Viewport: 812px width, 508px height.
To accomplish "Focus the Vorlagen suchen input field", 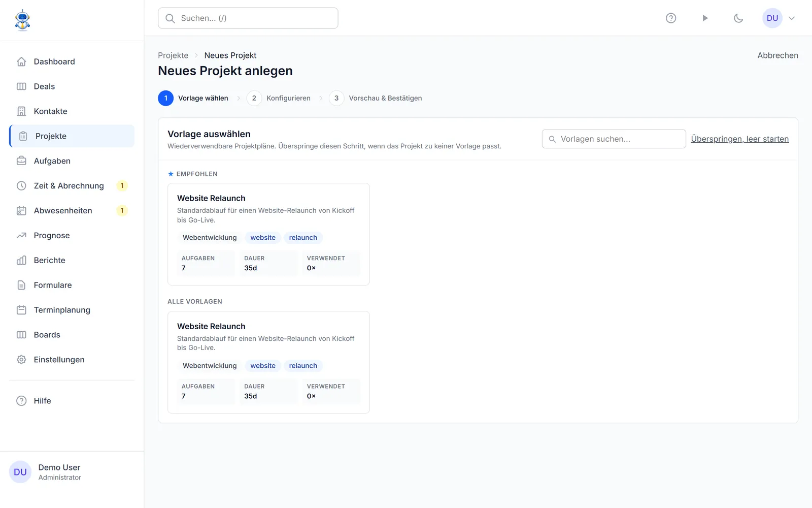I will click(x=614, y=139).
